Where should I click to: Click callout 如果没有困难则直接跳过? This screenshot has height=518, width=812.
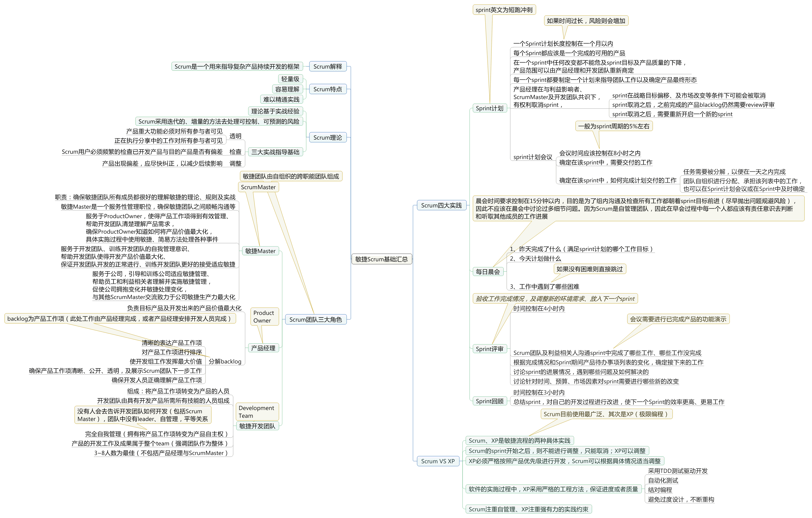coord(590,269)
